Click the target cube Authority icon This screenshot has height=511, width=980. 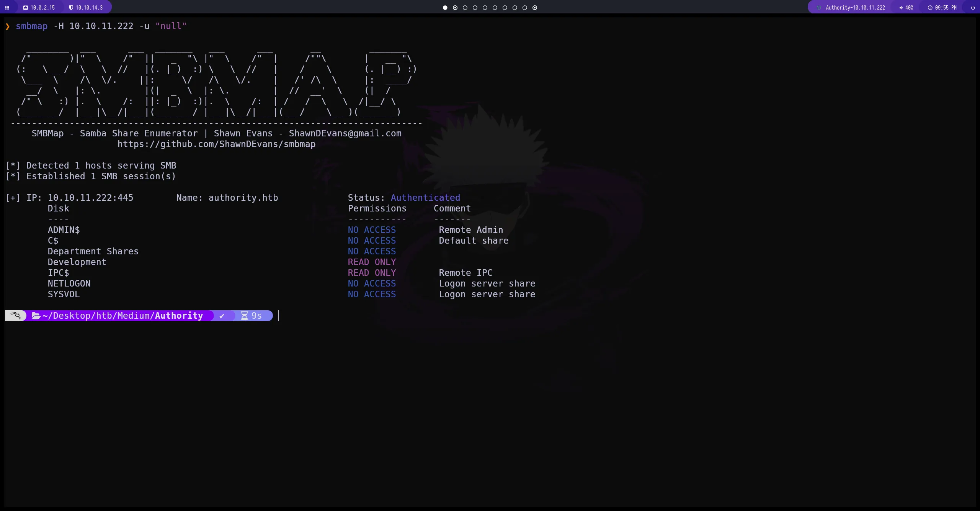(x=819, y=8)
